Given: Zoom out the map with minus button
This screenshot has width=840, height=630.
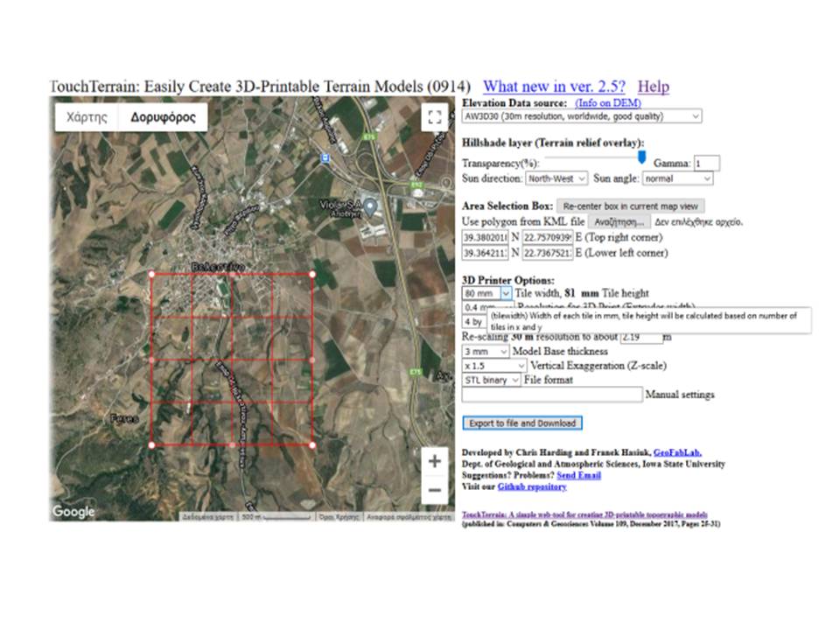Looking at the screenshot, I should 435,490.
